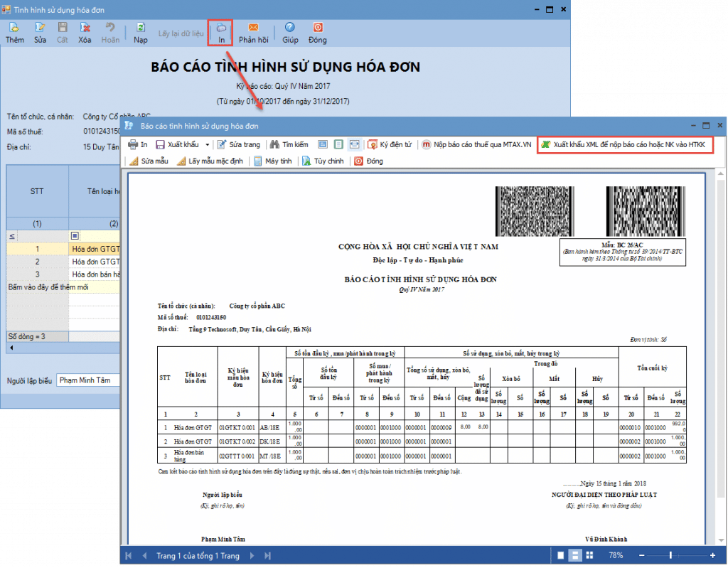Click the report scrollbar down arrow
Viewport: 728px width, 568px height.
(x=721, y=540)
